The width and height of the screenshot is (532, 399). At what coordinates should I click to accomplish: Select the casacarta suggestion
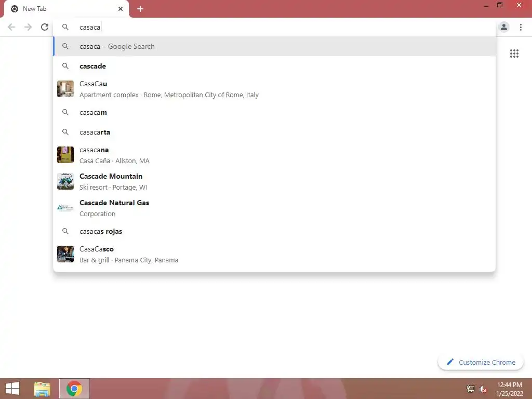pos(274,132)
